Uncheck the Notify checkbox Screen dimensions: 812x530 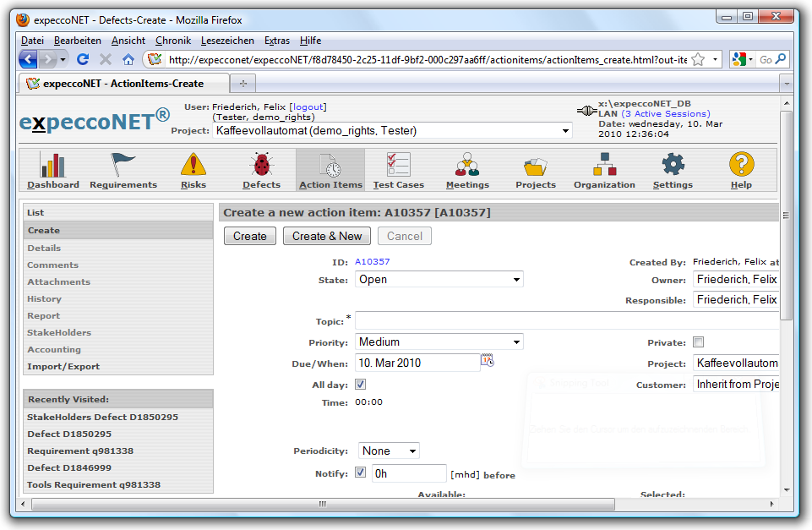tap(361, 473)
